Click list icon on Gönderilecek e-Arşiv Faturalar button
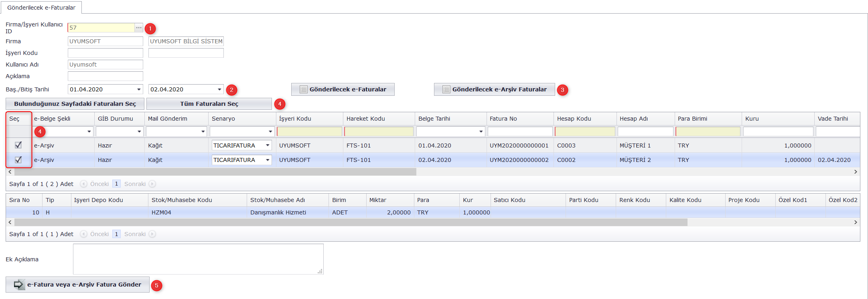The width and height of the screenshot is (868, 299). point(446,89)
